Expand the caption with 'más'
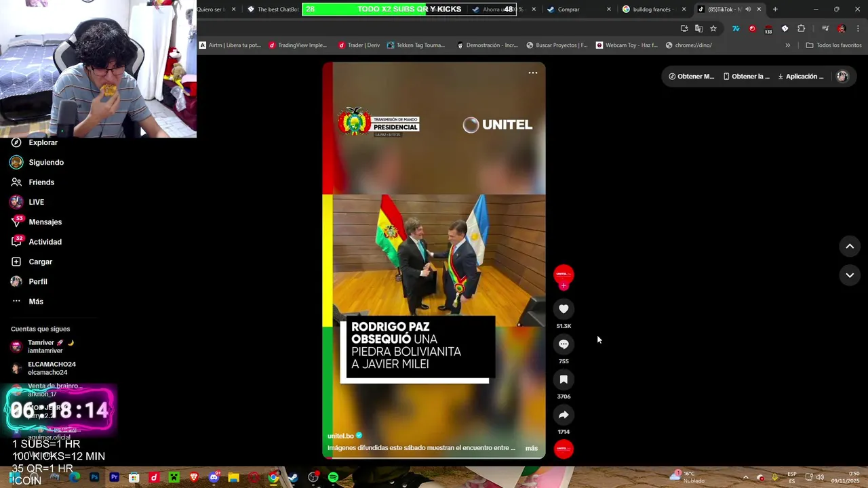Screen dimensions: 868x488 532,448
